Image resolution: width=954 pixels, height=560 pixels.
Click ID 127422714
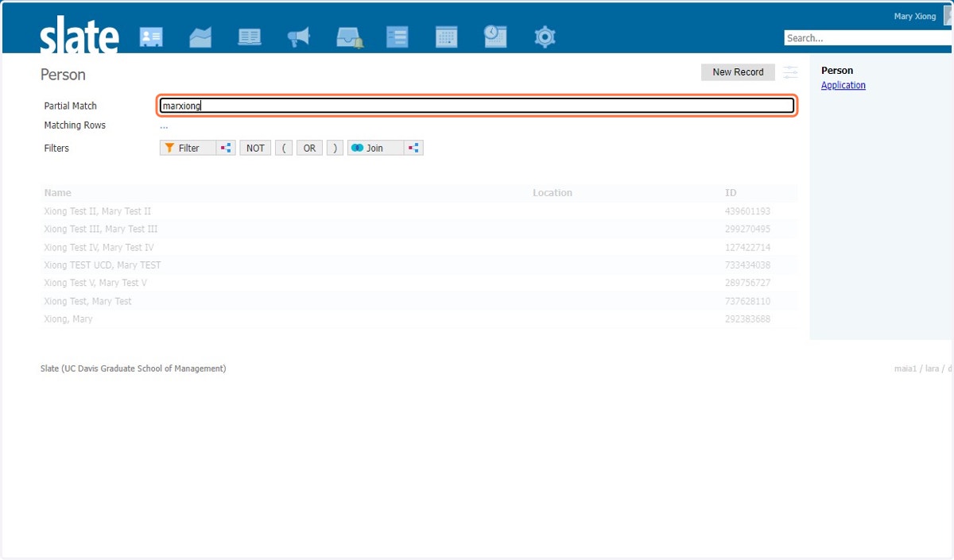pyautogui.click(x=747, y=247)
